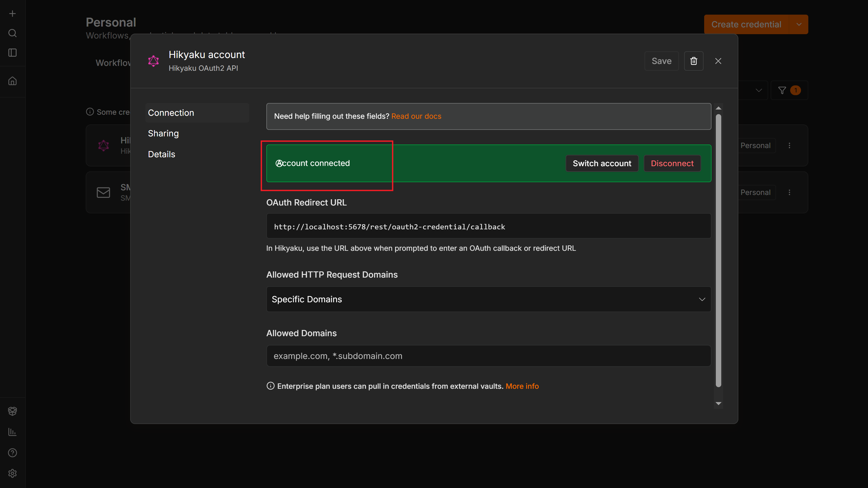Click the Hikyaku icon in credentials list

click(103, 146)
